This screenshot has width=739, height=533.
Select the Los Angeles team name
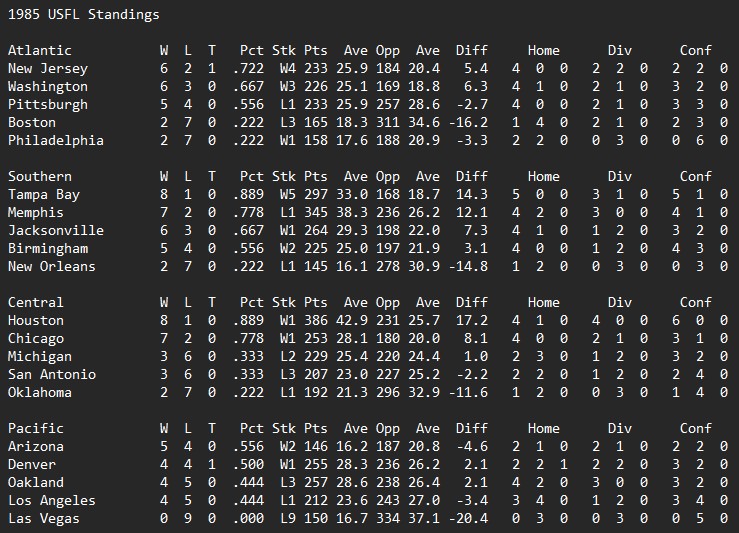click(51, 500)
